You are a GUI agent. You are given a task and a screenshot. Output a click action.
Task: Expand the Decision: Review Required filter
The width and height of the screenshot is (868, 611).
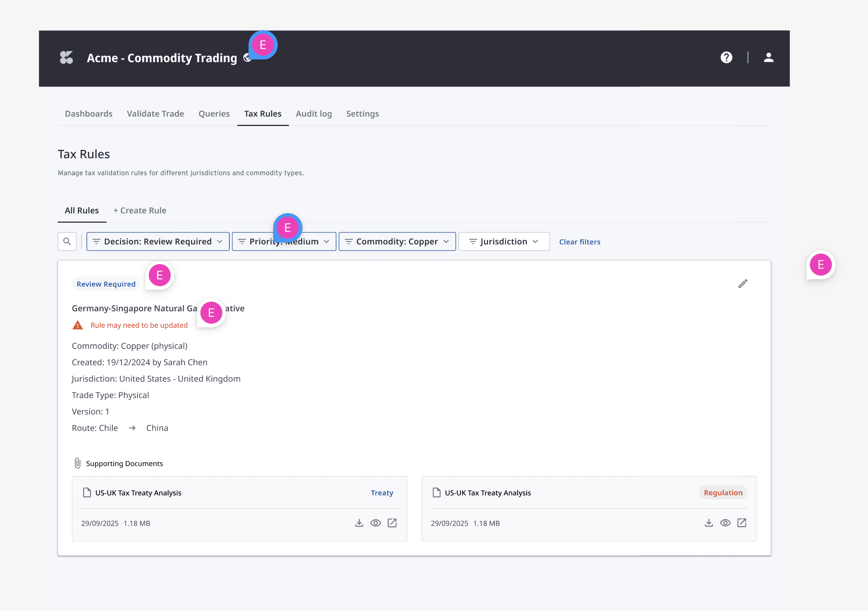tap(158, 242)
